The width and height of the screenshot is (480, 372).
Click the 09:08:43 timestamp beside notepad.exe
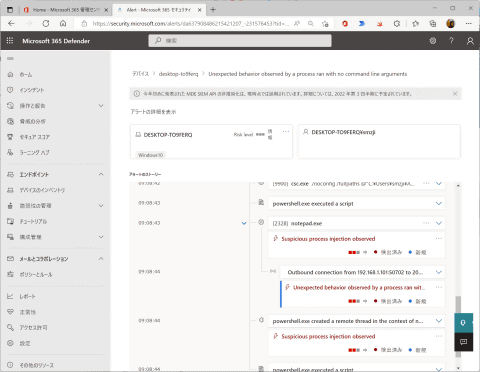pyautogui.click(x=149, y=223)
